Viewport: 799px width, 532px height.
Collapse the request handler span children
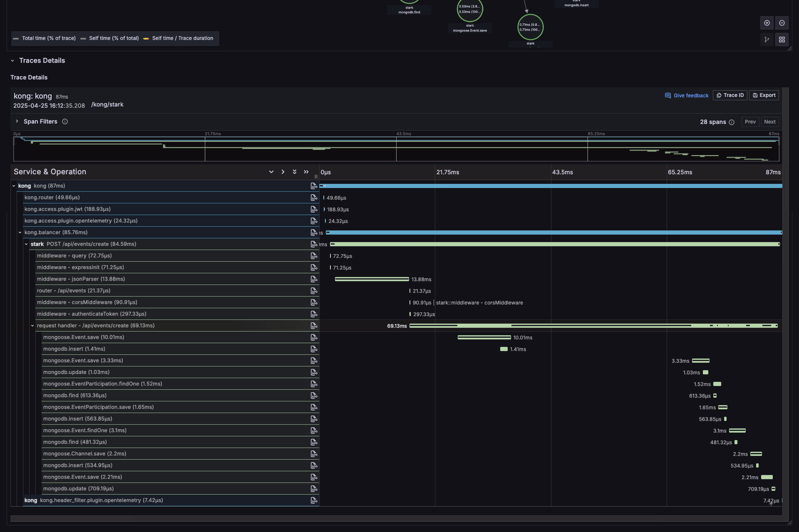pos(33,326)
